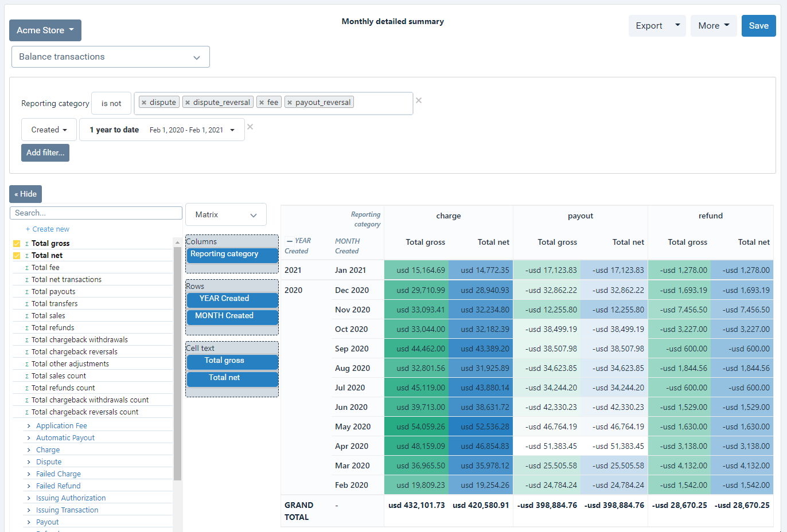Uncheck the Total gross metric
The height and width of the screenshot is (532, 787).
click(16, 243)
